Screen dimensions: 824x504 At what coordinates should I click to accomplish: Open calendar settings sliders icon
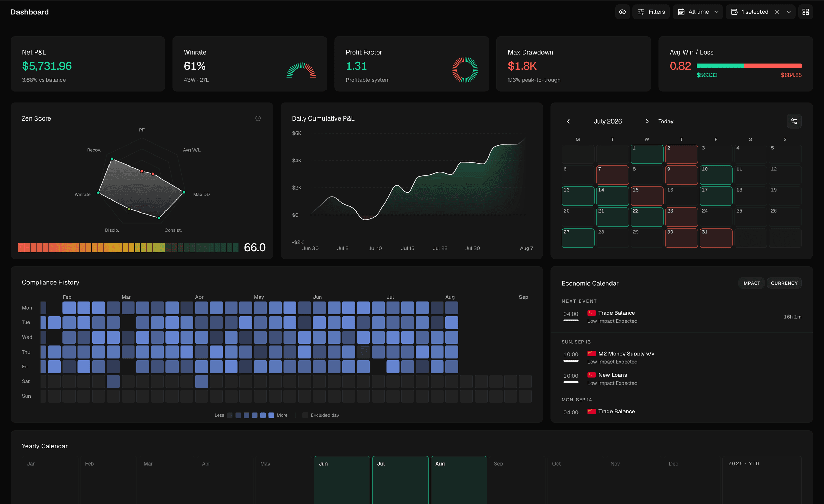(794, 121)
